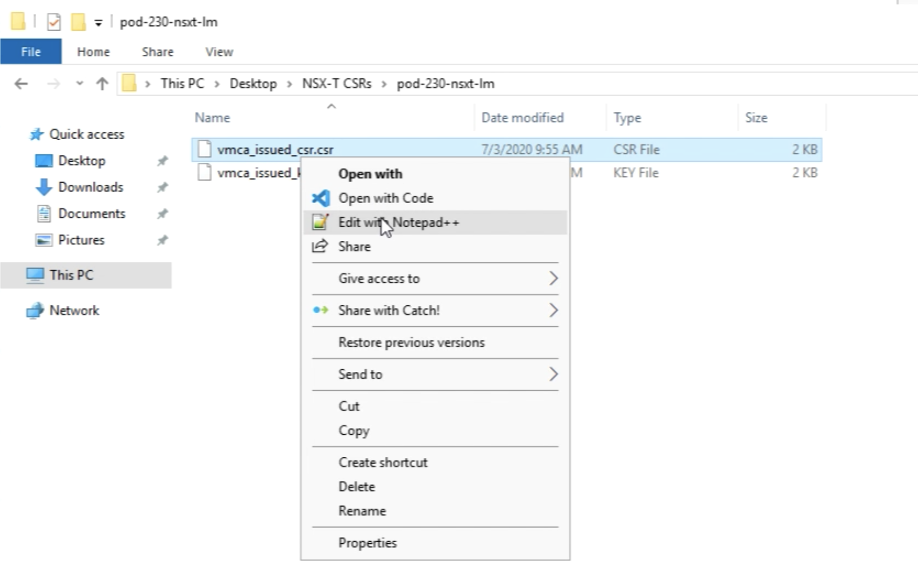Select Network in the navigation pane

click(73, 310)
